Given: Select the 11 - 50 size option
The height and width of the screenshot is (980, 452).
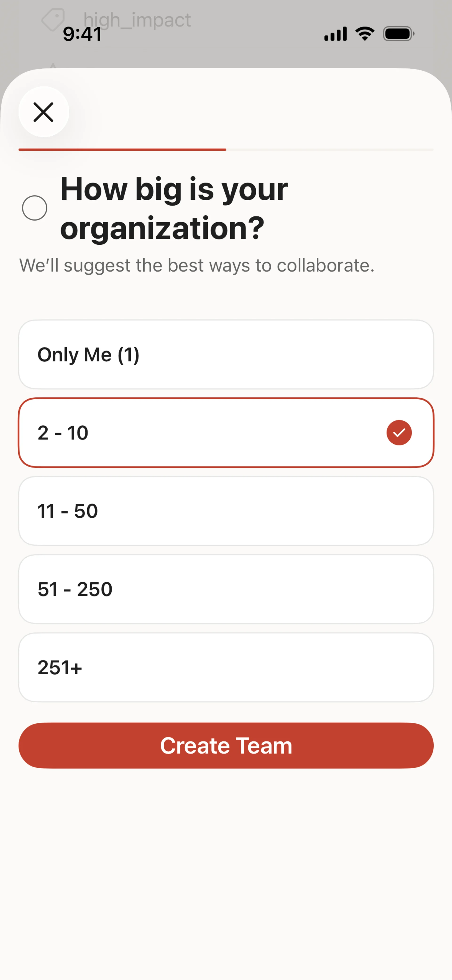Looking at the screenshot, I should coord(226,511).
